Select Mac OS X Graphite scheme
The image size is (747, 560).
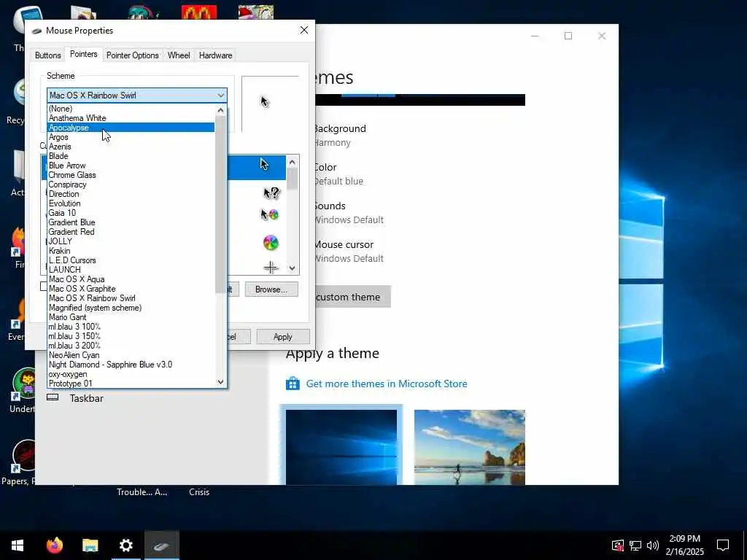coord(131,289)
